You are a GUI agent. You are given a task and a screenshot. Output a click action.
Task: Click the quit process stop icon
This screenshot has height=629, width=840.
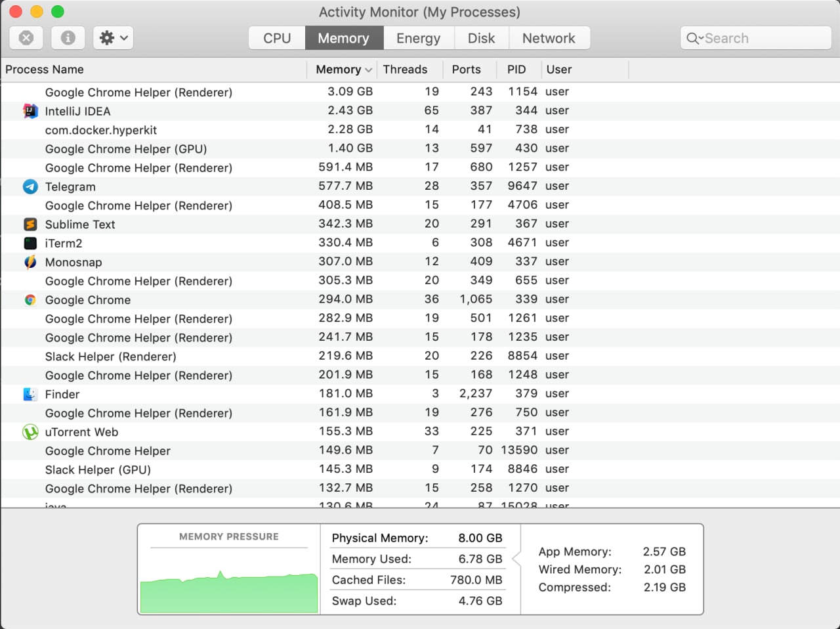[x=26, y=38]
